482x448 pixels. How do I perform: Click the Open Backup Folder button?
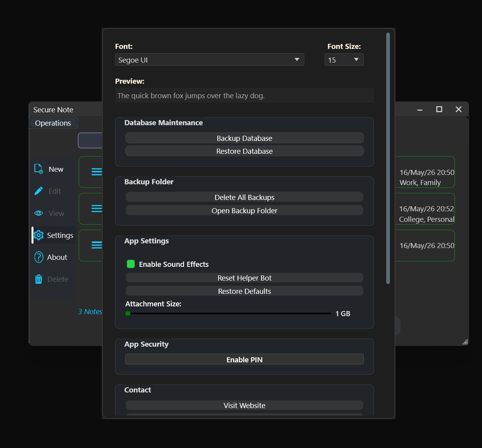244,211
